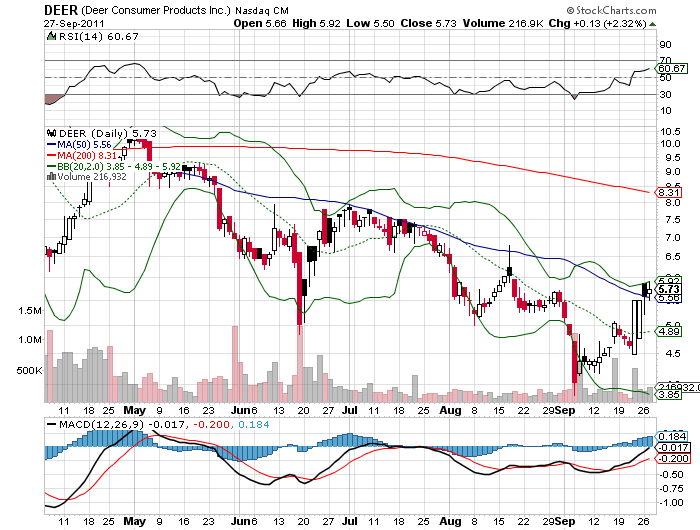Click the -1.00 MACD axis label
The height and width of the screenshot is (530, 700).
coord(671,502)
